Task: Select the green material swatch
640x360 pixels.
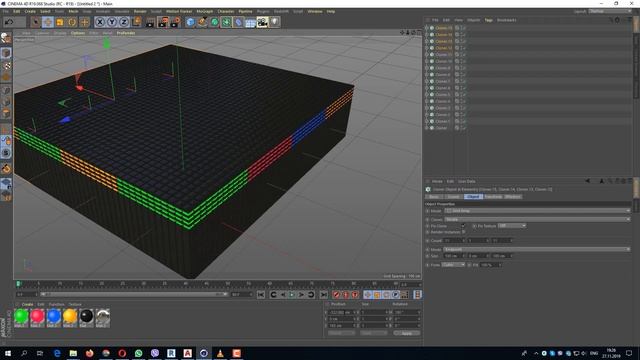Action: pos(21,317)
